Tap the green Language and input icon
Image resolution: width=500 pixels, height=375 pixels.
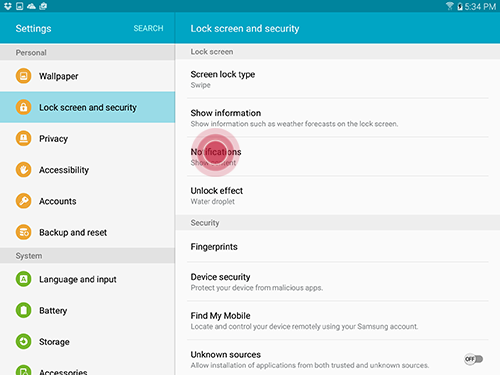(x=23, y=279)
